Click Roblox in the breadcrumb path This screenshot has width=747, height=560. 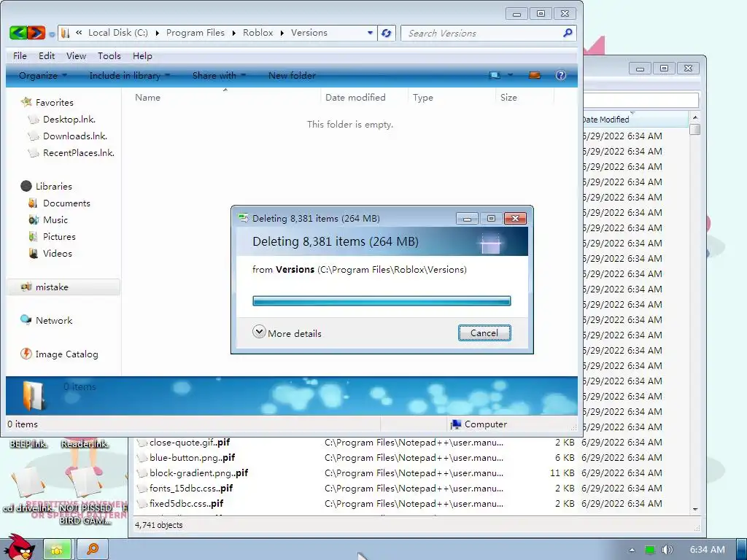258,32
